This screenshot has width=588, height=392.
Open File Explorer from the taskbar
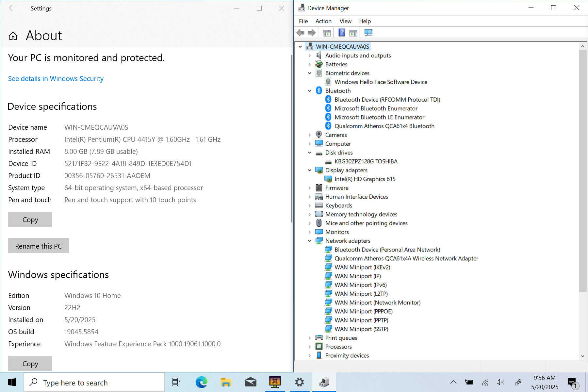point(226,382)
